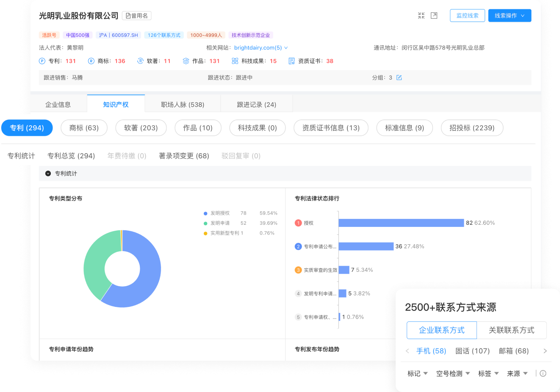Click the 曾用名 former name tag
Screen dimensions: 560x392
tap(137, 16)
